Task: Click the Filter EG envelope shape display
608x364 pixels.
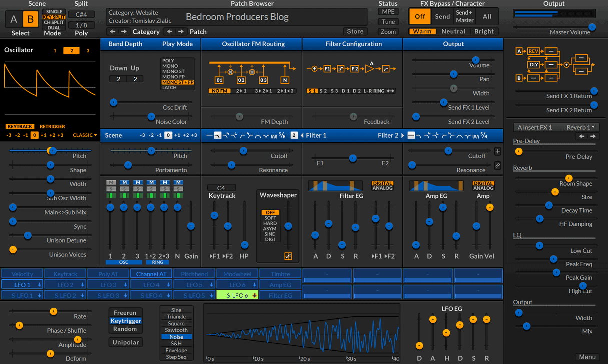Action: pyautogui.click(x=336, y=186)
